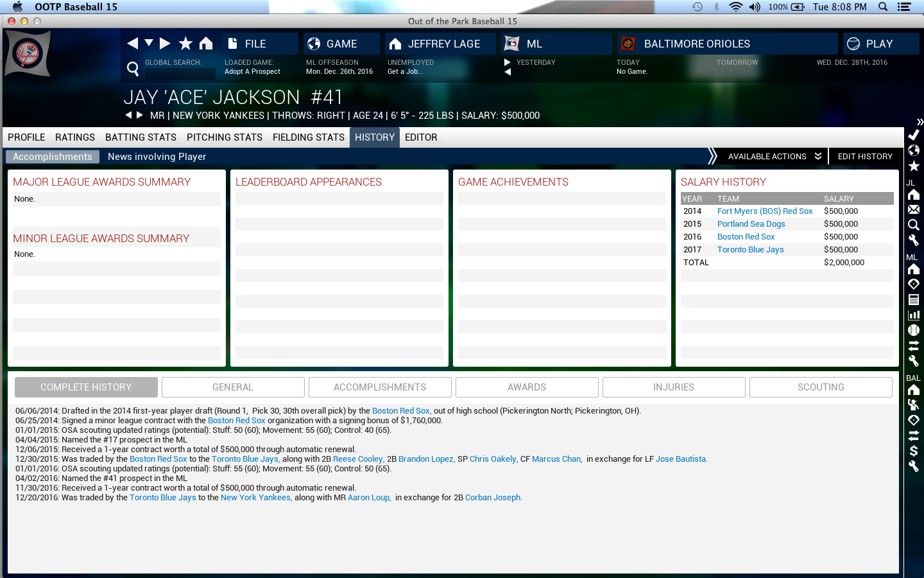
Task: Filter history by ACCOMPLISHMENTS
Action: (x=380, y=387)
